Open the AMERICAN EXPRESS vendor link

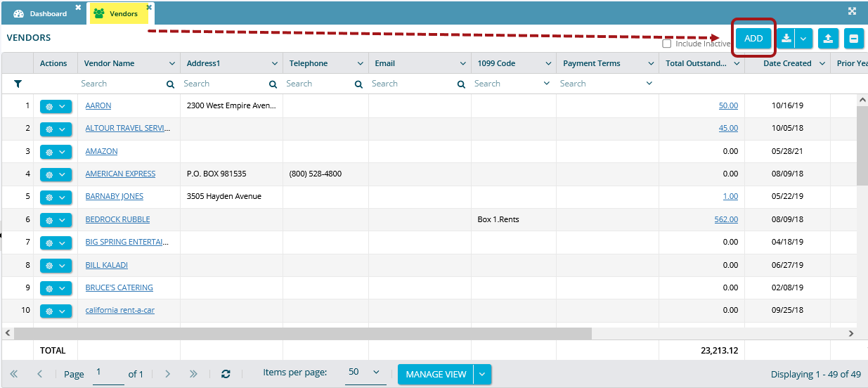click(120, 174)
